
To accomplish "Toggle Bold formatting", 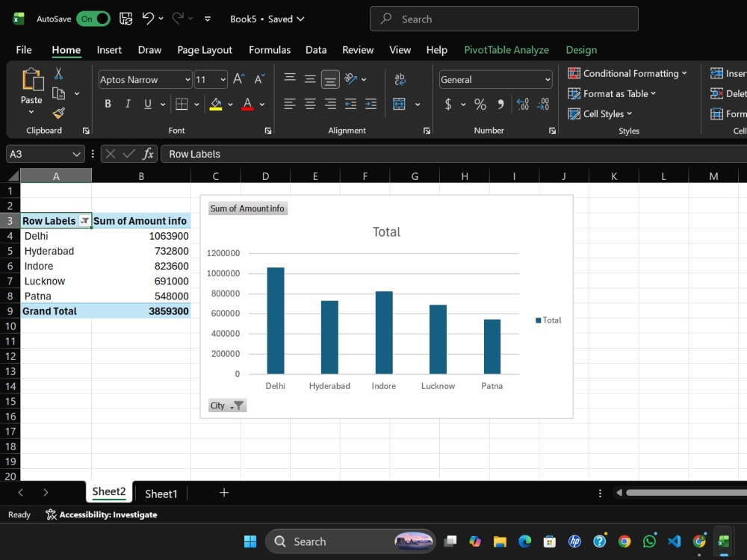I will [108, 104].
